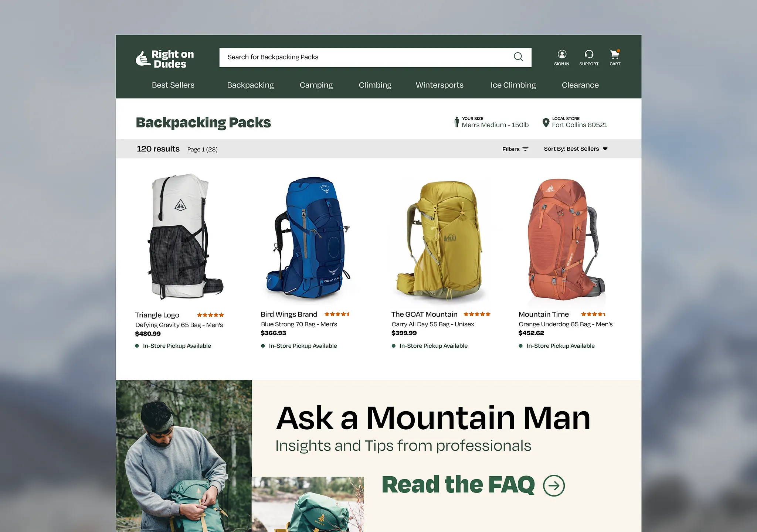Viewport: 757px width, 532px height.
Task: Click the Read the FAQ arrow icon
Action: [x=554, y=485]
